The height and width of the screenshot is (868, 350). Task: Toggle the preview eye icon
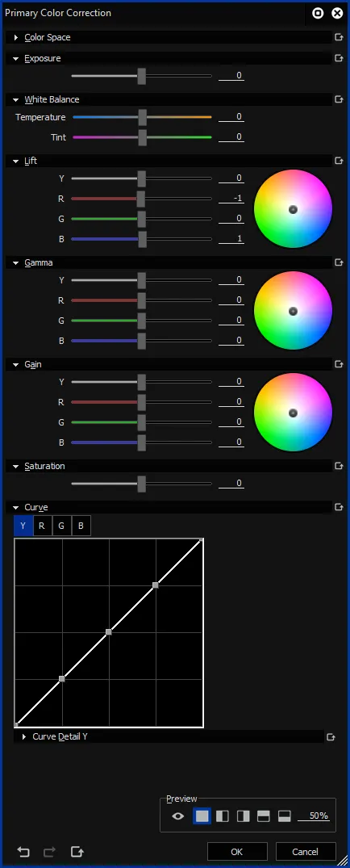pyautogui.click(x=178, y=816)
